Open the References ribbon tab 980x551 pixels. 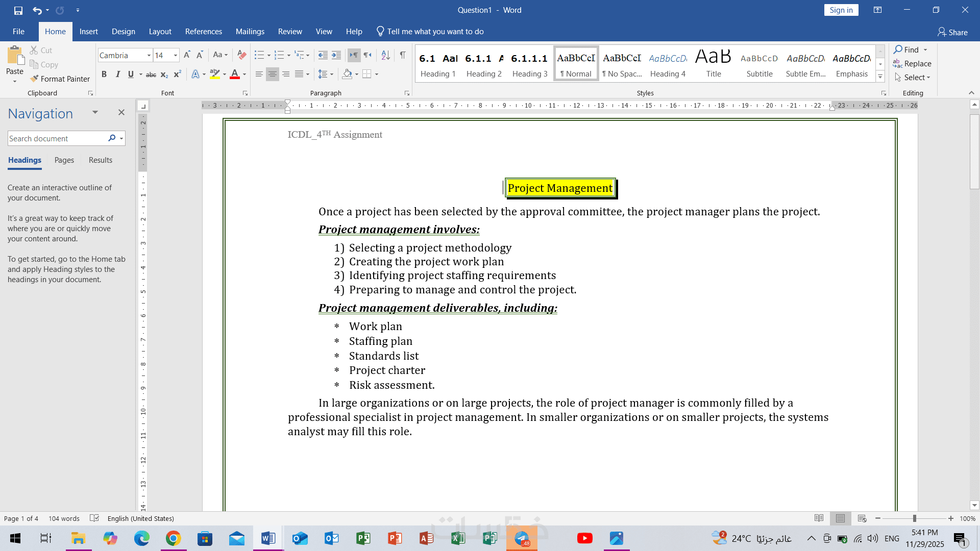(203, 32)
